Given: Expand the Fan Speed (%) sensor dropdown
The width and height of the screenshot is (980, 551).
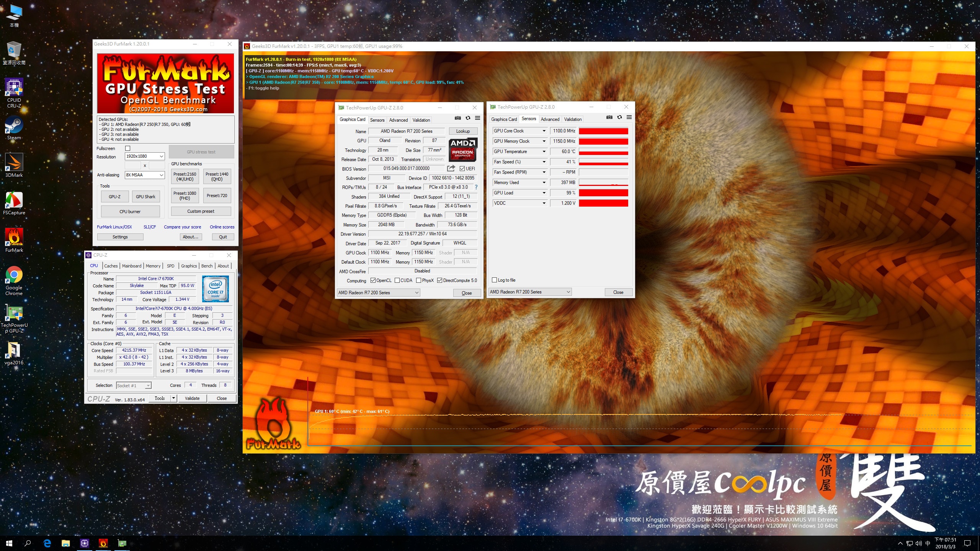Looking at the screenshot, I should click(x=544, y=162).
